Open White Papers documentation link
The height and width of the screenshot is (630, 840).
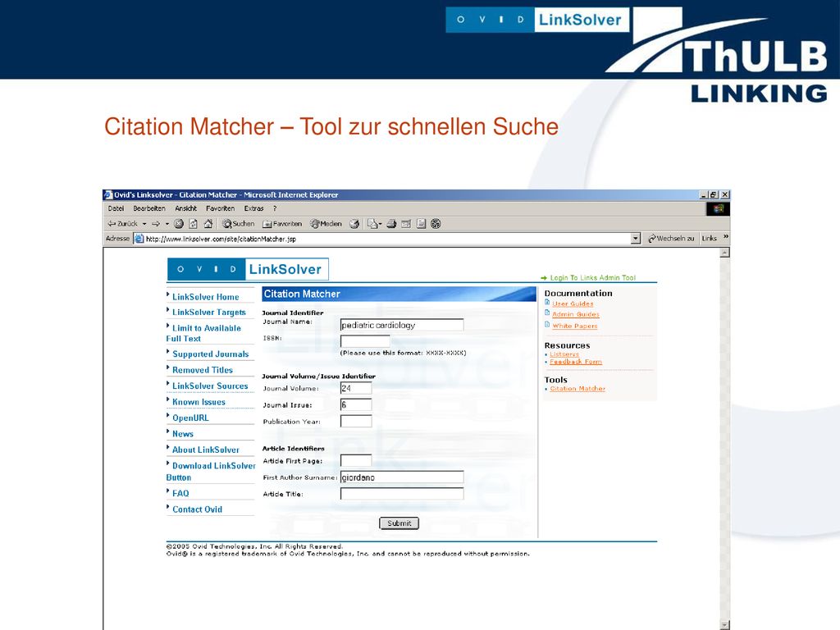coord(575,326)
